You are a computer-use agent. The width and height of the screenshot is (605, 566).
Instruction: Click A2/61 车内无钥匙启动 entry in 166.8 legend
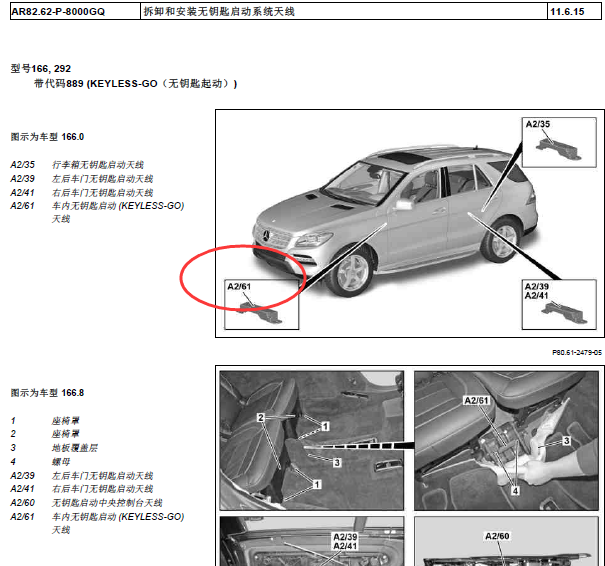[x=97, y=523]
